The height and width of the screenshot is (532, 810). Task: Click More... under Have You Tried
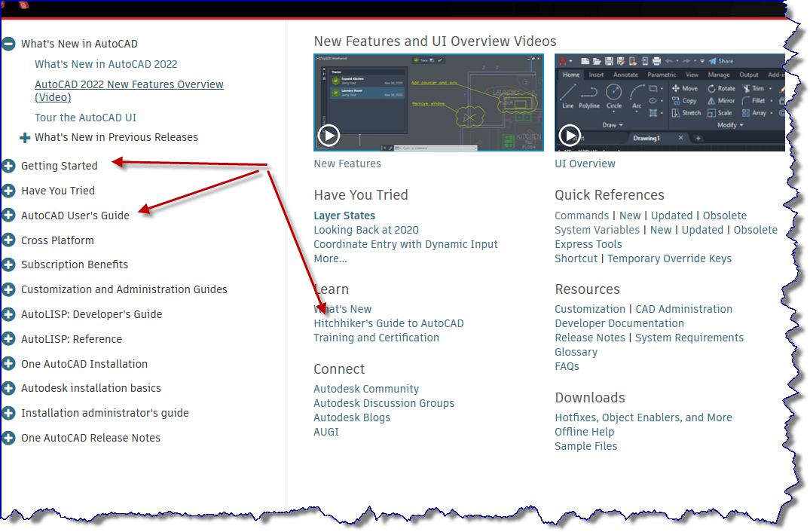pyautogui.click(x=330, y=258)
